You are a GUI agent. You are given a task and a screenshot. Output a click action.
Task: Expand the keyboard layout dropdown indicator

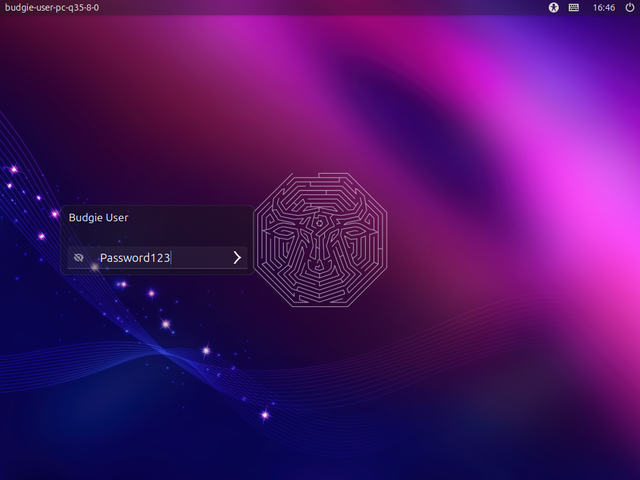574,7
